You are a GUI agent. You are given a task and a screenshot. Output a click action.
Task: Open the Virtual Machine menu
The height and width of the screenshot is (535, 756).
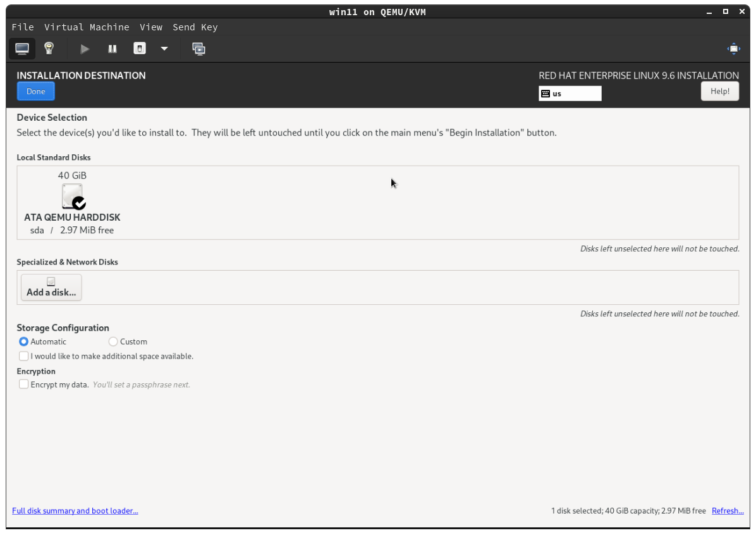click(x=87, y=27)
